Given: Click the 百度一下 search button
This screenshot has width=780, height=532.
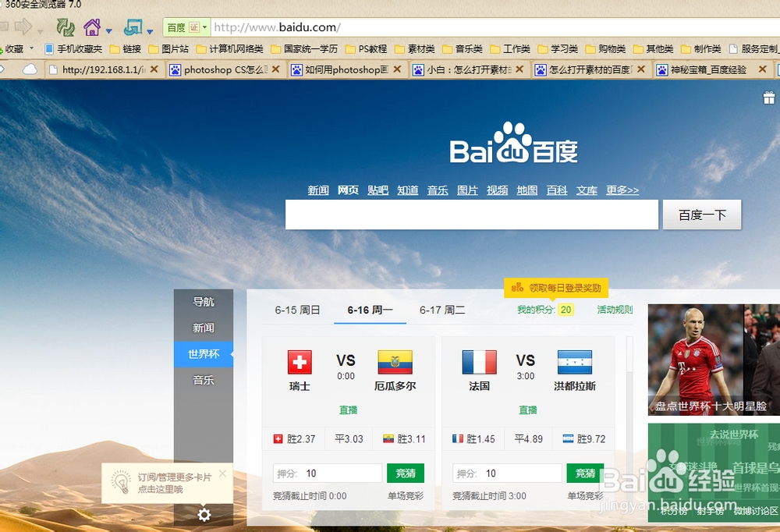Looking at the screenshot, I should point(702,215).
